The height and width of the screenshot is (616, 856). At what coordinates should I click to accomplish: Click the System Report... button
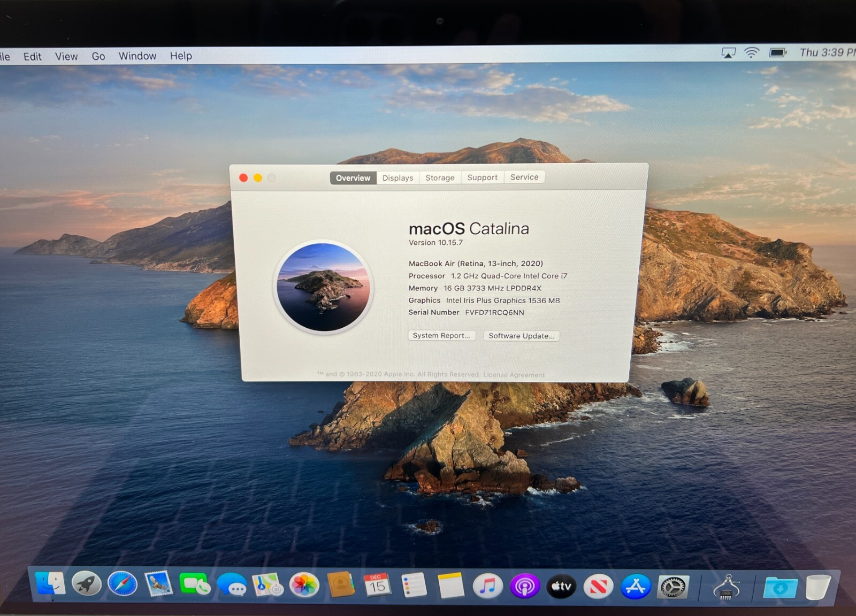click(x=441, y=335)
